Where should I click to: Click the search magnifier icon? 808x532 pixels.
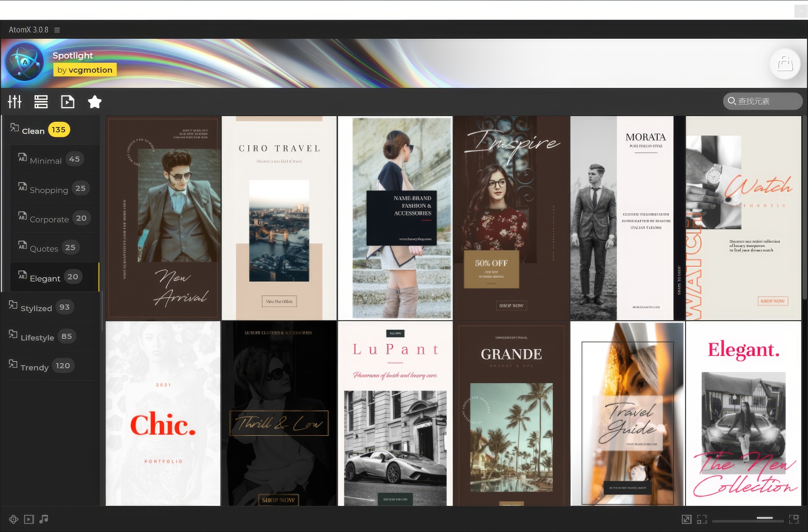pos(732,101)
